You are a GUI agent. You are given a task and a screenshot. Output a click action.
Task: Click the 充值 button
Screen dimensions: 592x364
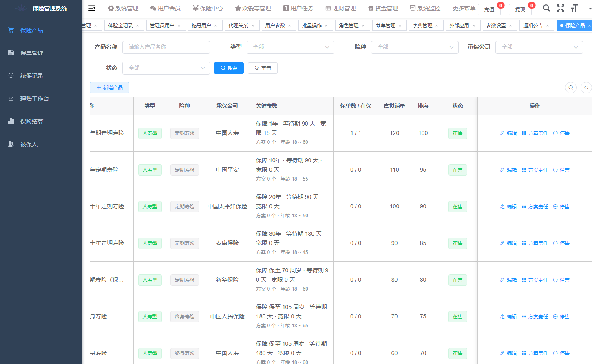tap(489, 9)
